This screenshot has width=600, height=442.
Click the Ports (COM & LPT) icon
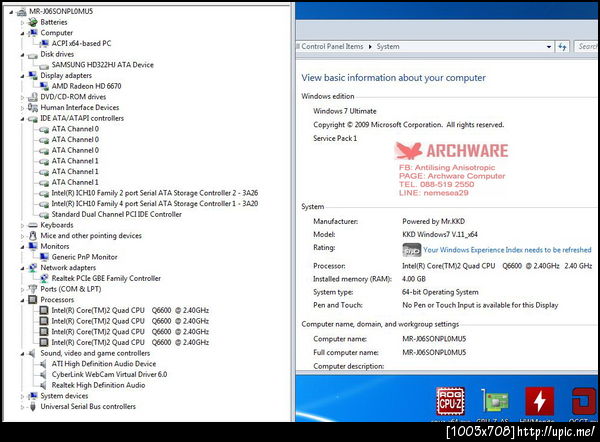(x=33, y=289)
